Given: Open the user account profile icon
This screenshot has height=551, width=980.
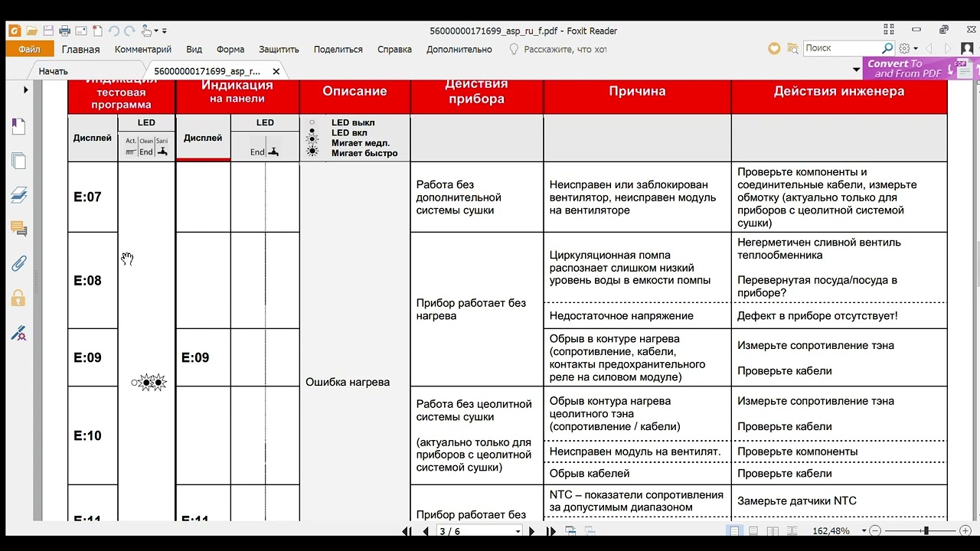Looking at the screenshot, I should coord(968,48).
